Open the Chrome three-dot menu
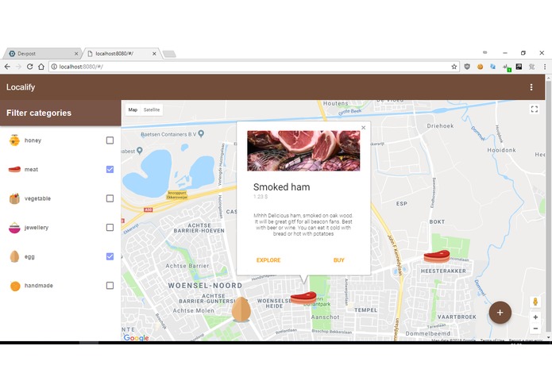This screenshot has width=552, height=392. (x=545, y=67)
